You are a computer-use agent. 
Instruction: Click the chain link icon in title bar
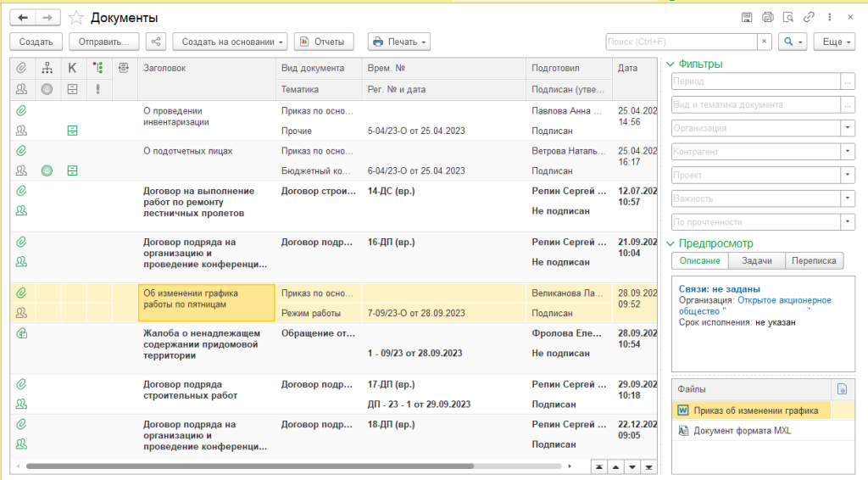(809, 17)
